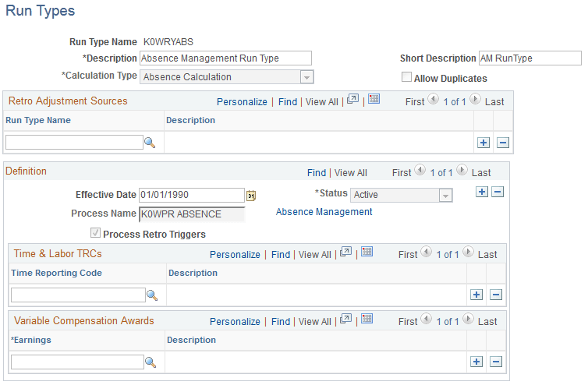The width and height of the screenshot is (588, 385).
Task: Open Retro Adjustment Sources in new window icon
Action: 352,99
